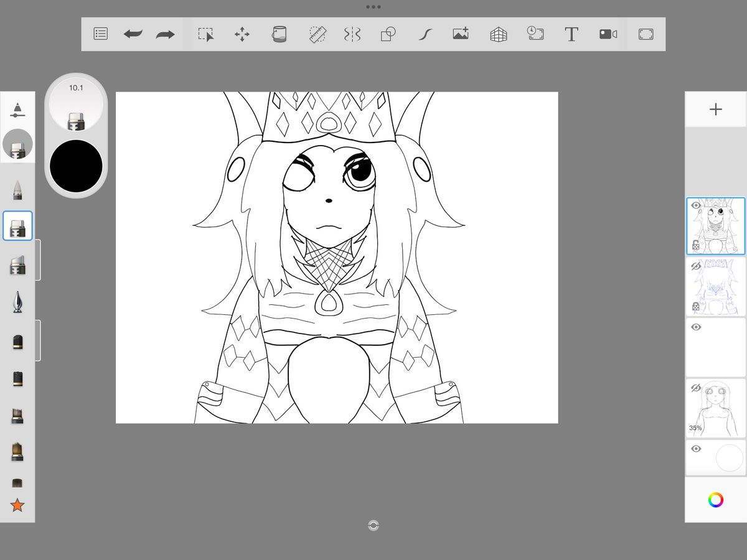Toggle transparency lock on line-art layer
747x560 pixels.
[x=696, y=245]
